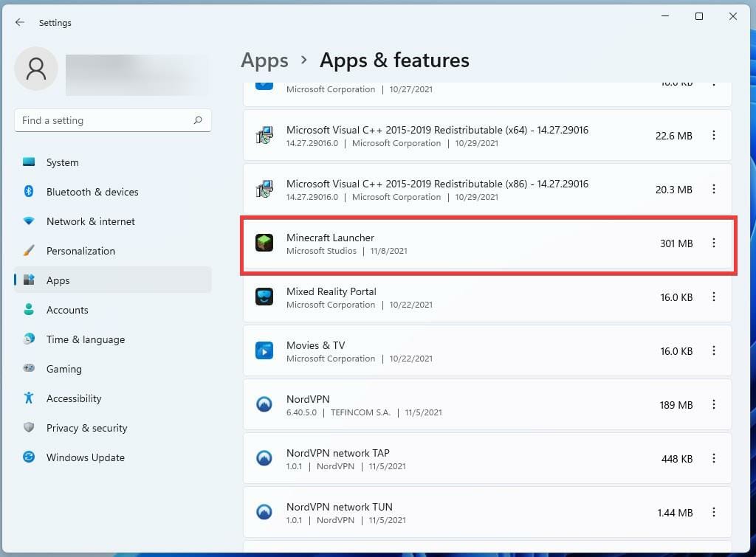Open three-dot menu for NordVPN network TAP
Viewport: 756px width, 557px height.
(714, 458)
